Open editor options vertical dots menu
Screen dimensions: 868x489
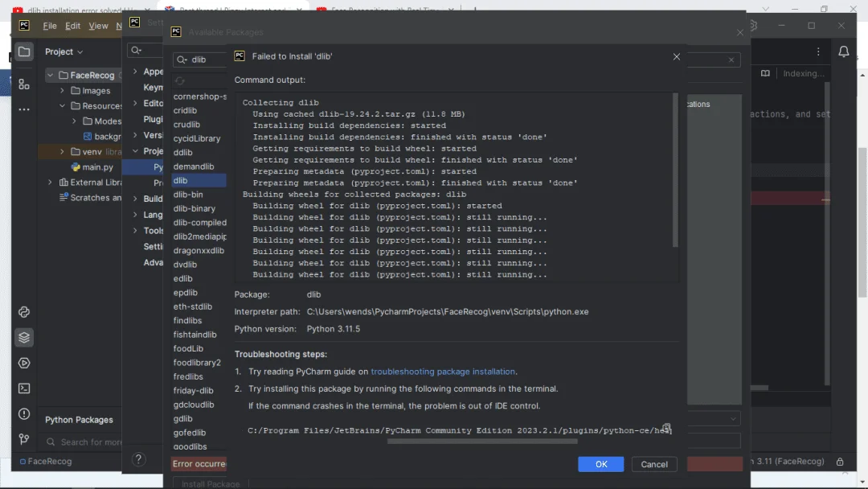(x=818, y=51)
